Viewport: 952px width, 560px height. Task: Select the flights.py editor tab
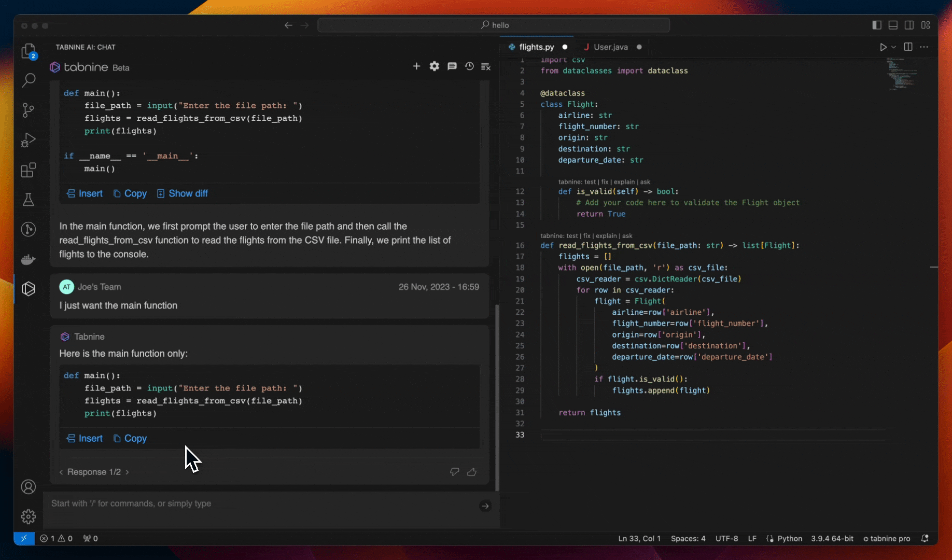(x=536, y=47)
